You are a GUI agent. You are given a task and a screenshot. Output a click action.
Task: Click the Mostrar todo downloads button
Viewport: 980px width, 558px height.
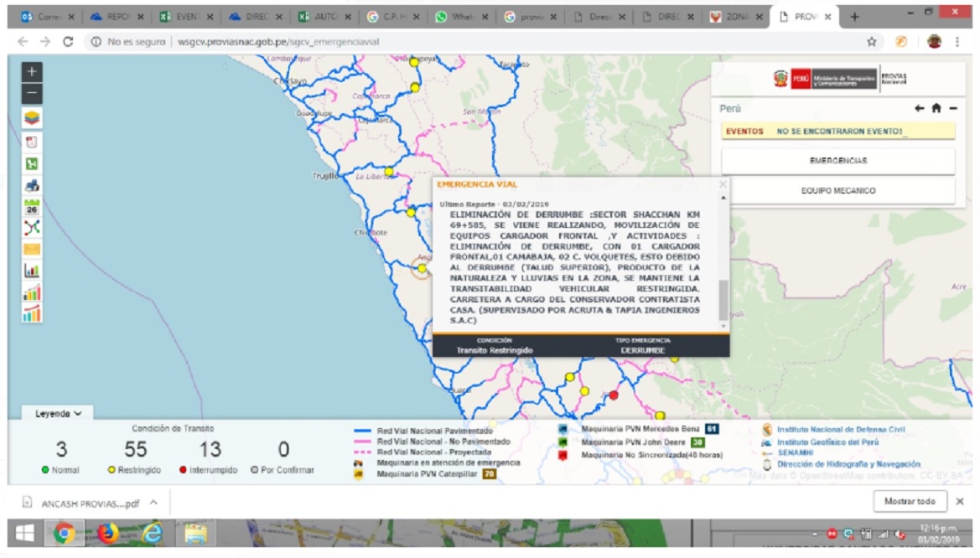pos(910,502)
